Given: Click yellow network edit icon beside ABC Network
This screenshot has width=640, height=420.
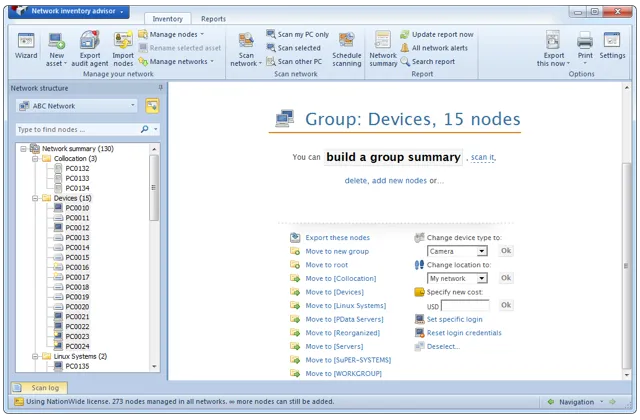Looking at the screenshot, I should click(x=152, y=106).
